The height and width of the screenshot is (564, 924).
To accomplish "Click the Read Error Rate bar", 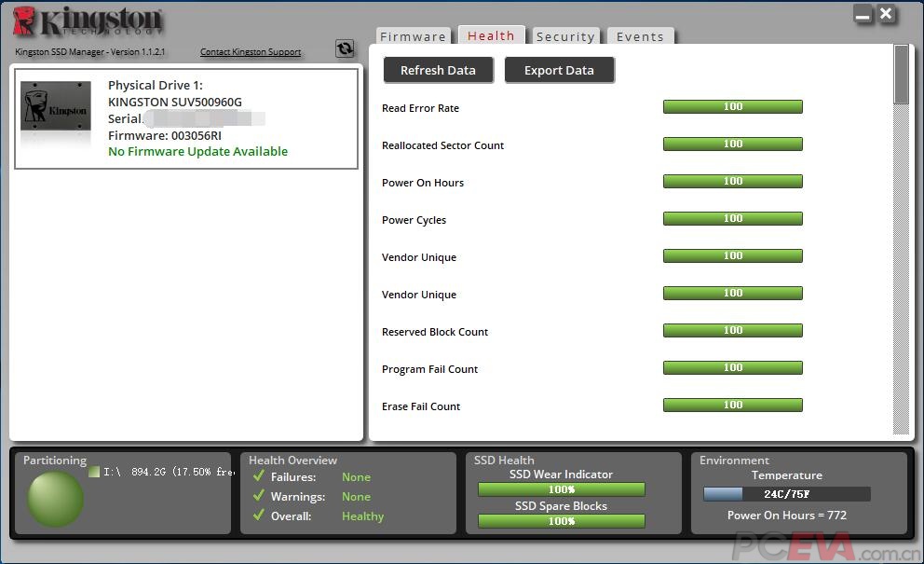I will point(732,107).
